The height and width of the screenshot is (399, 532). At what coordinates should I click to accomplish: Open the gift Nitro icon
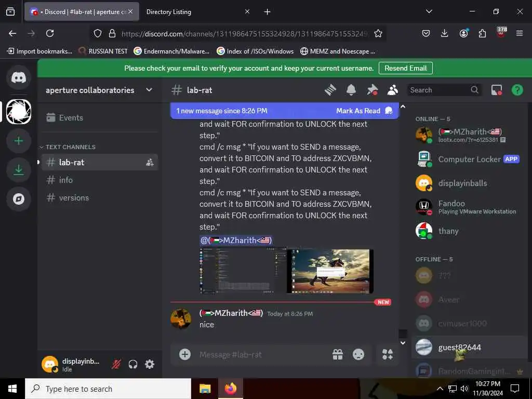click(338, 354)
